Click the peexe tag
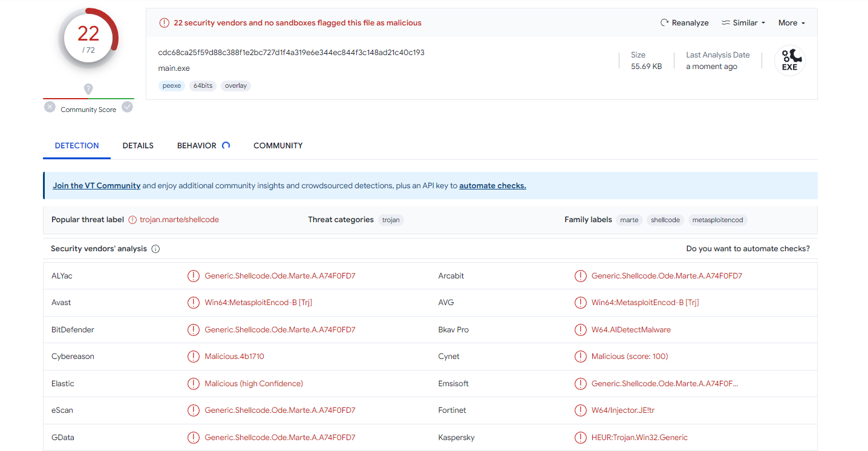 pos(172,86)
